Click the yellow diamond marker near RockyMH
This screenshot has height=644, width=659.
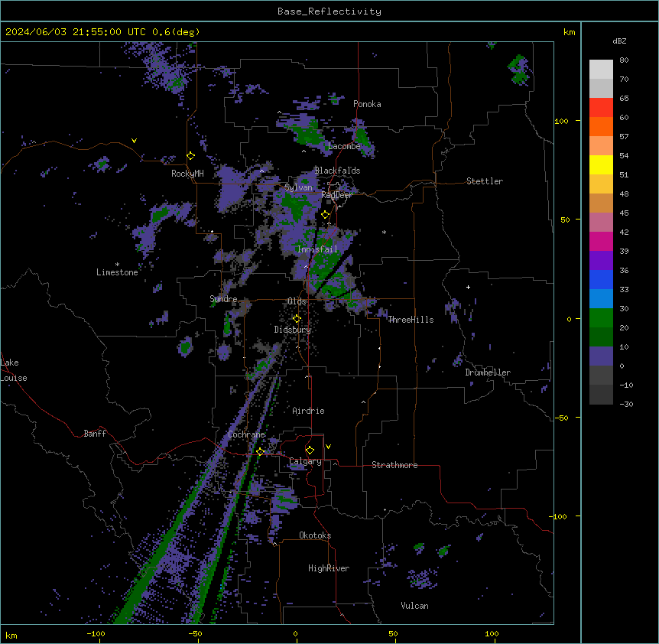tap(190, 156)
